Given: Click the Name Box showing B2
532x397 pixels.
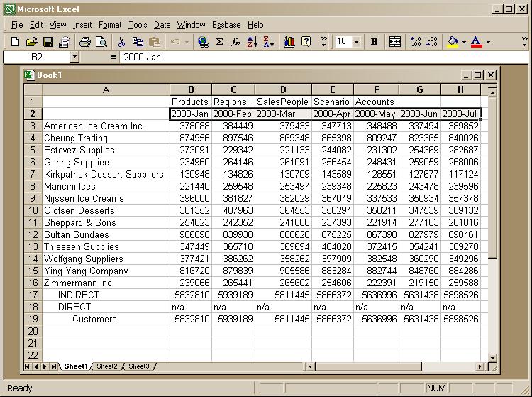Looking at the screenshot, I should coord(37,58).
